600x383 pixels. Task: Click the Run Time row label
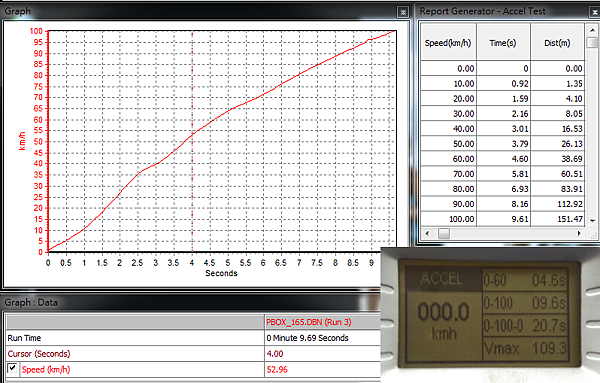(24, 338)
